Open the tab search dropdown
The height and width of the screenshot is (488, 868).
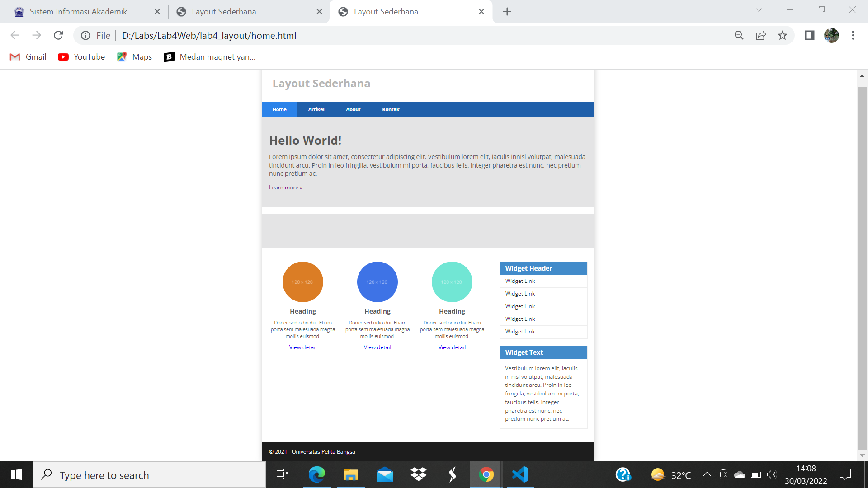pyautogui.click(x=759, y=9)
